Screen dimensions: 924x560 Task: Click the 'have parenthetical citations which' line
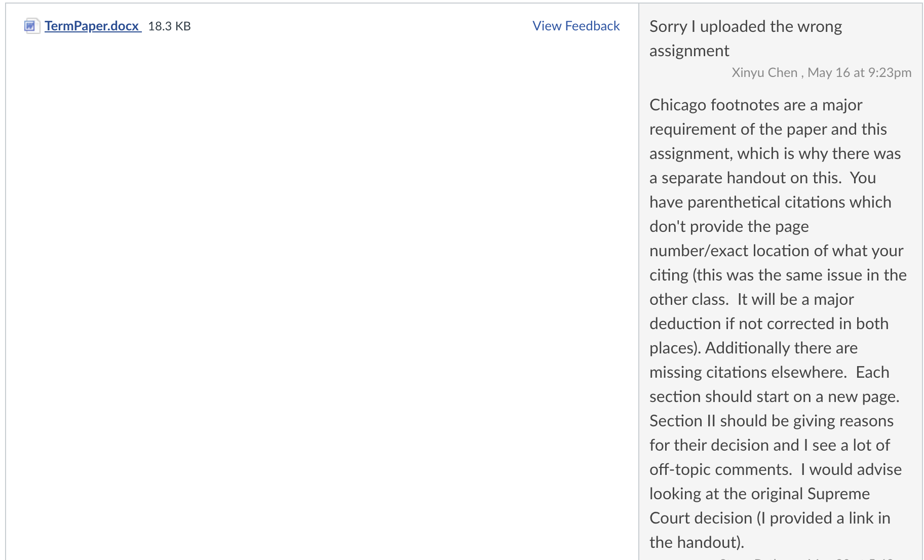(770, 202)
